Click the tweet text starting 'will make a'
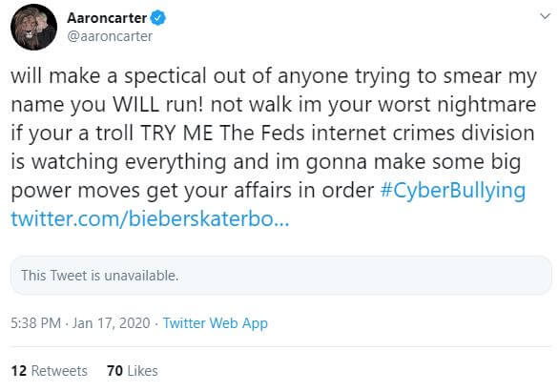The image size is (558, 392). [274, 147]
